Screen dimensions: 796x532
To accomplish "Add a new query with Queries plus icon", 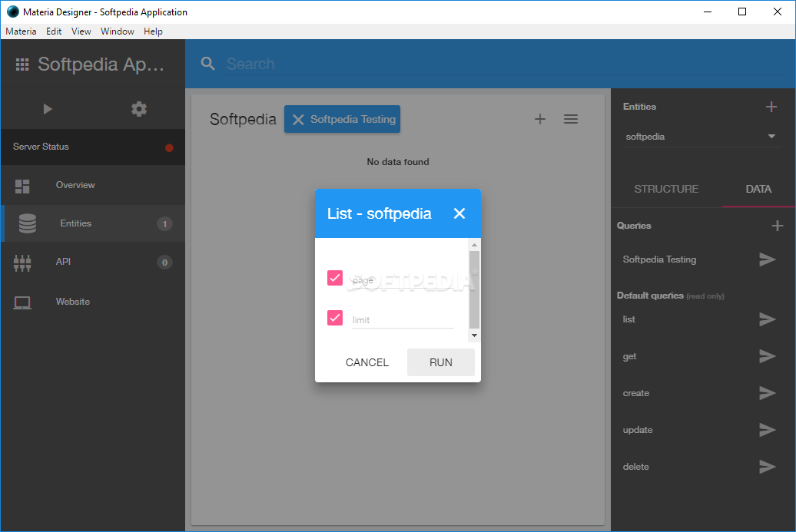I will [x=778, y=226].
